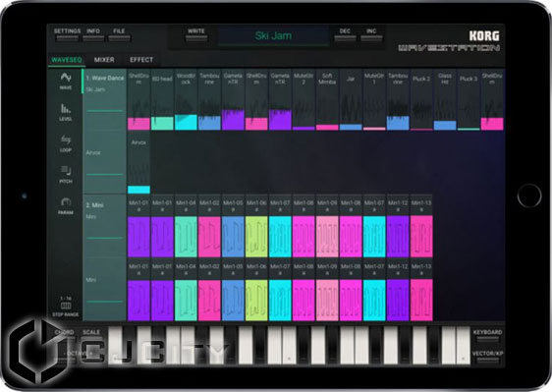Viewport: 552px width, 392px height.
Task: Open the FILE menu
Action: pos(120,34)
